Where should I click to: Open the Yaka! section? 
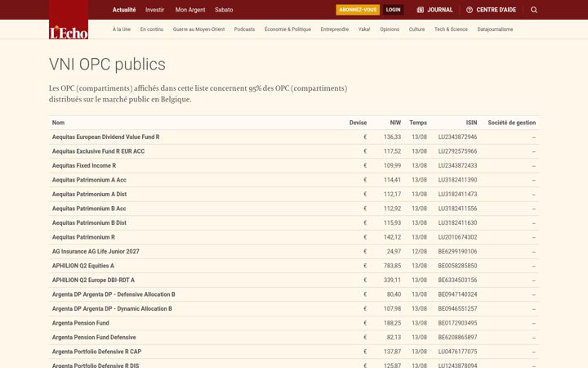(x=364, y=29)
